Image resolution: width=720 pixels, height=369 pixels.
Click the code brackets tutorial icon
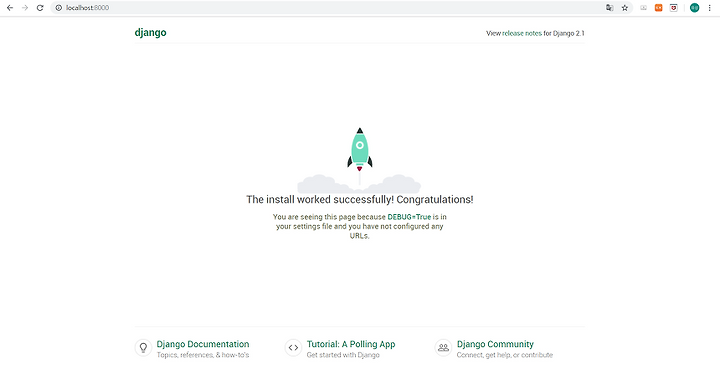coord(293,347)
